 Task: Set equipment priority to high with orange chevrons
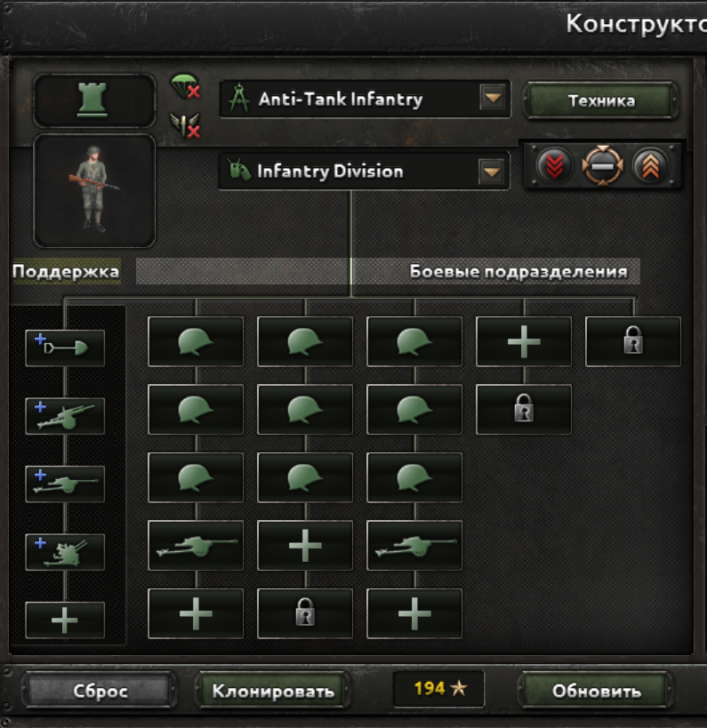(x=650, y=165)
